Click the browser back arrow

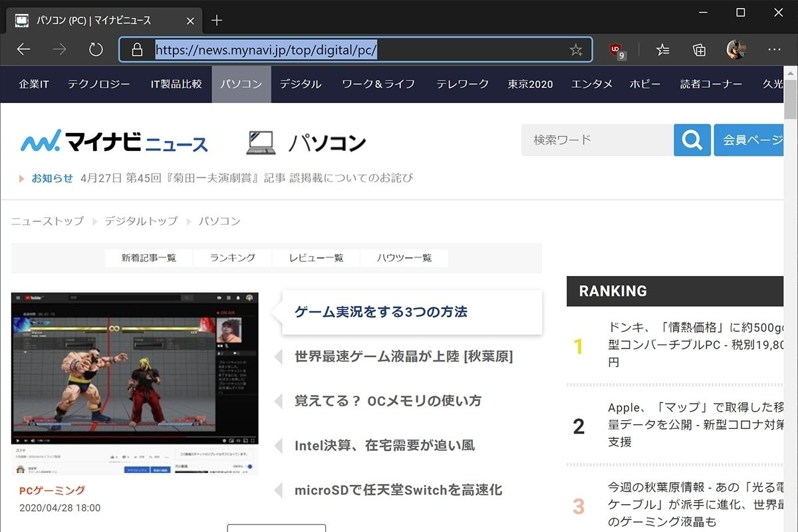[x=24, y=50]
